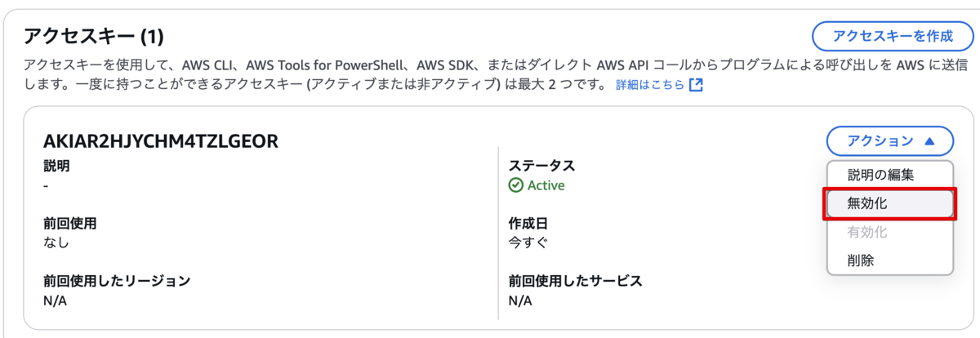Open the 詳細はこちら link
This screenshot has width=980, height=338.
coord(650,85)
